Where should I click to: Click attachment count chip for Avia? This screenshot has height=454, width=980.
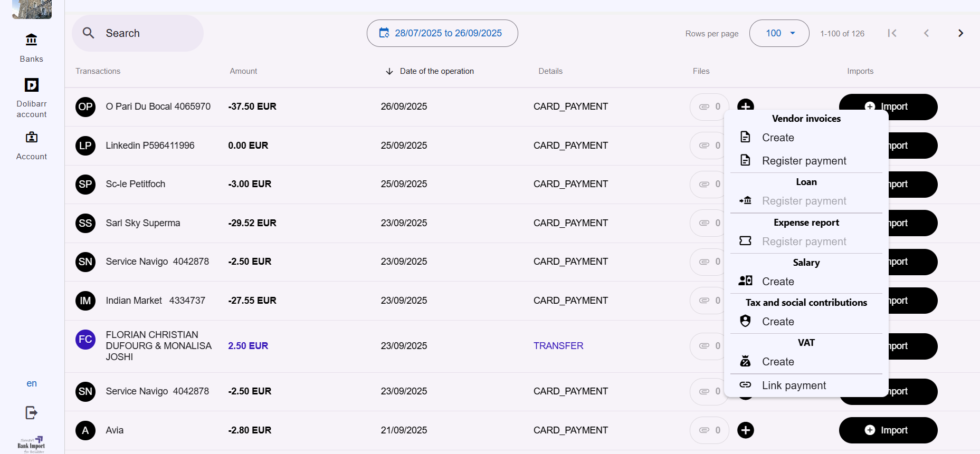click(709, 430)
